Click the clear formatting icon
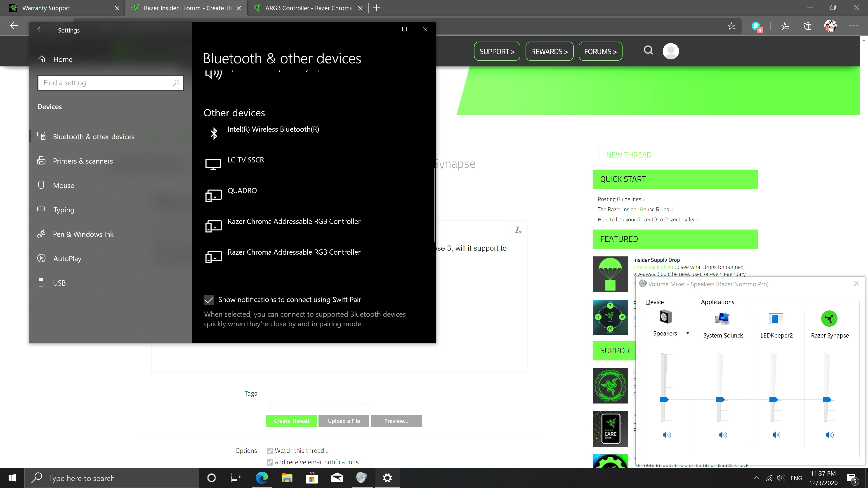The height and width of the screenshot is (488, 868). click(x=518, y=230)
